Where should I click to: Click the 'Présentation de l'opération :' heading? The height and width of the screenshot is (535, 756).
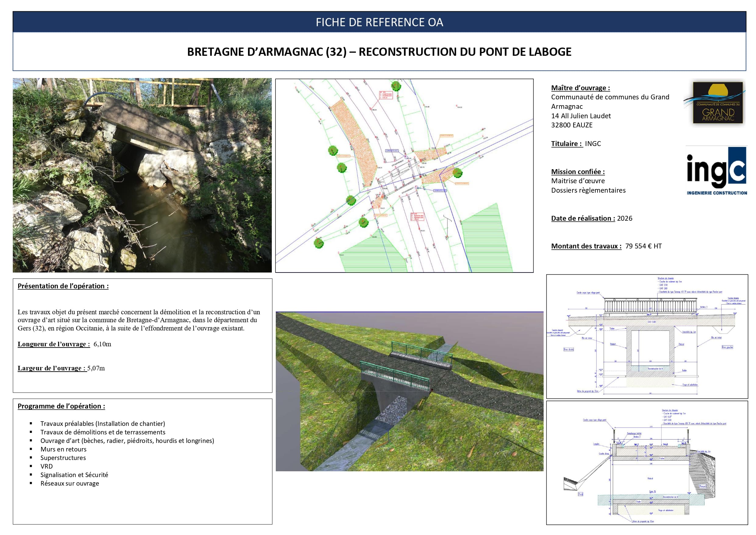coord(63,286)
